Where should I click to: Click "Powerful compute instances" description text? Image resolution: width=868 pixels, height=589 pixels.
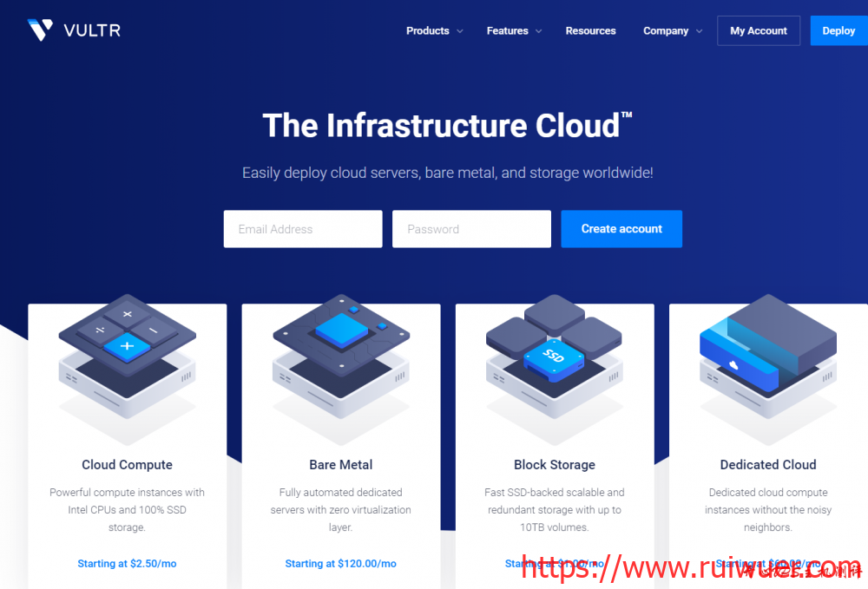coord(127,509)
